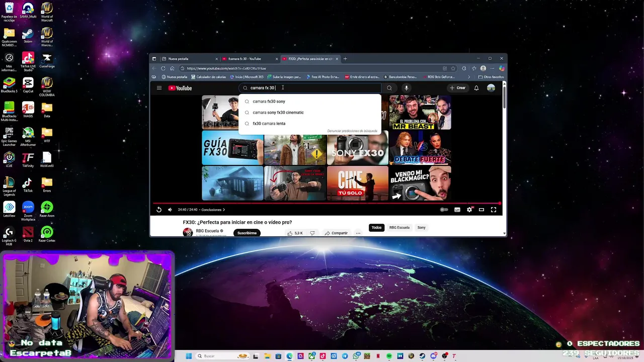This screenshot has width=644, height=362.
Task: Open Netflix from taskbar
Action: tap(378, 356)
